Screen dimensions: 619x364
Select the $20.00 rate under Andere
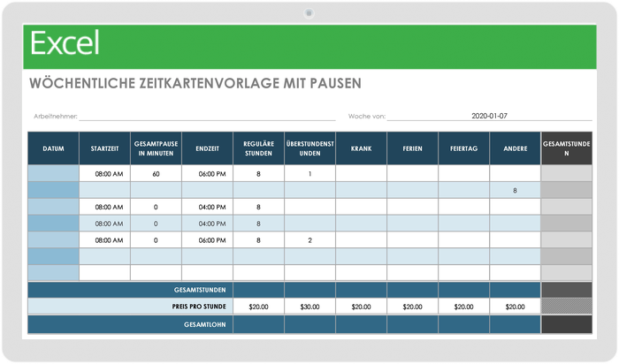pyautogui.click(x=516, y=307)
